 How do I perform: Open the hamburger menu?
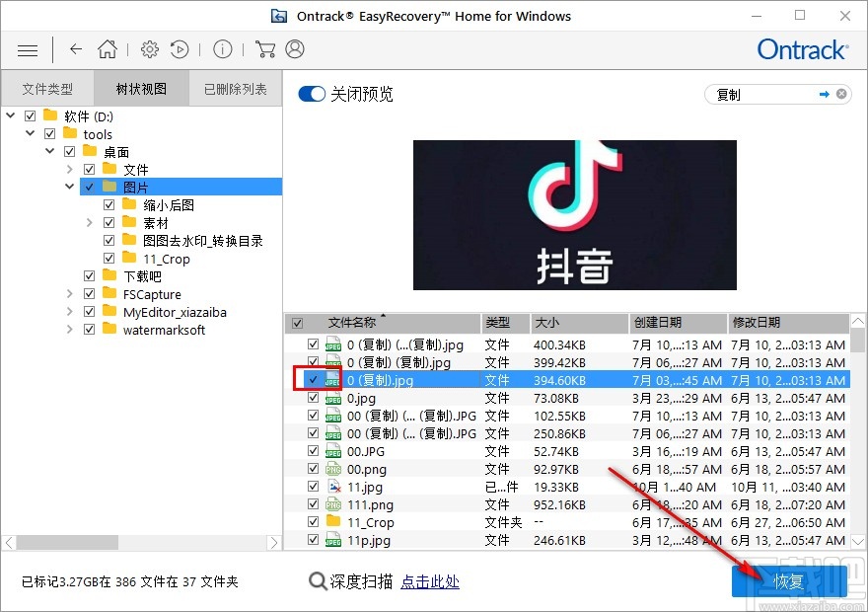pos(27,49)
